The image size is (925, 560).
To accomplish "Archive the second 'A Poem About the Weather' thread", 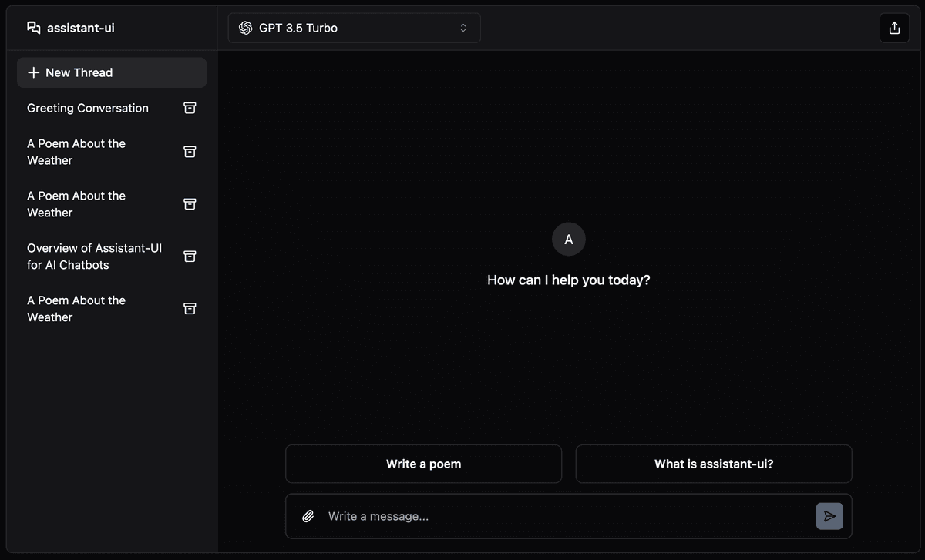I will coord(190,204).
